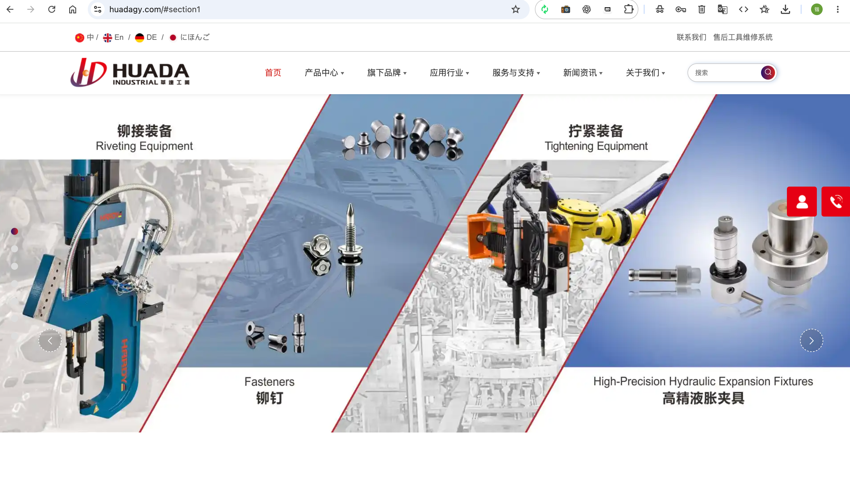
Task: Expand the 关于我们 dropdown menu
Action: point(645,73)
